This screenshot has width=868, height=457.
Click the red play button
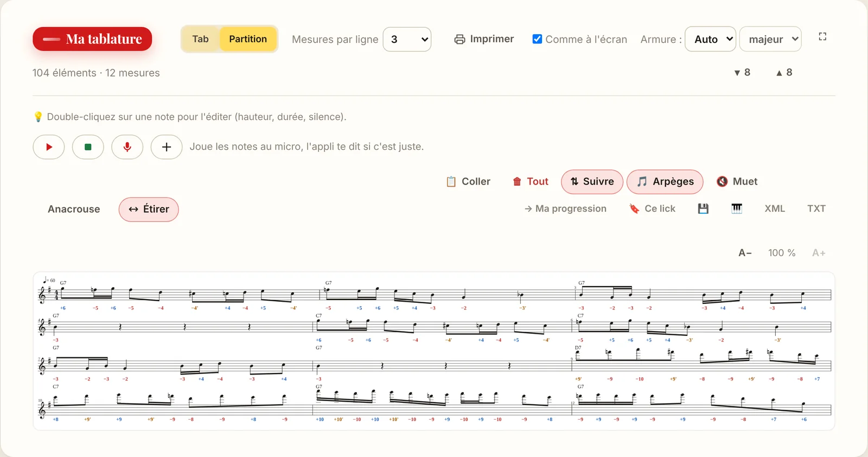tap(49, 147)
